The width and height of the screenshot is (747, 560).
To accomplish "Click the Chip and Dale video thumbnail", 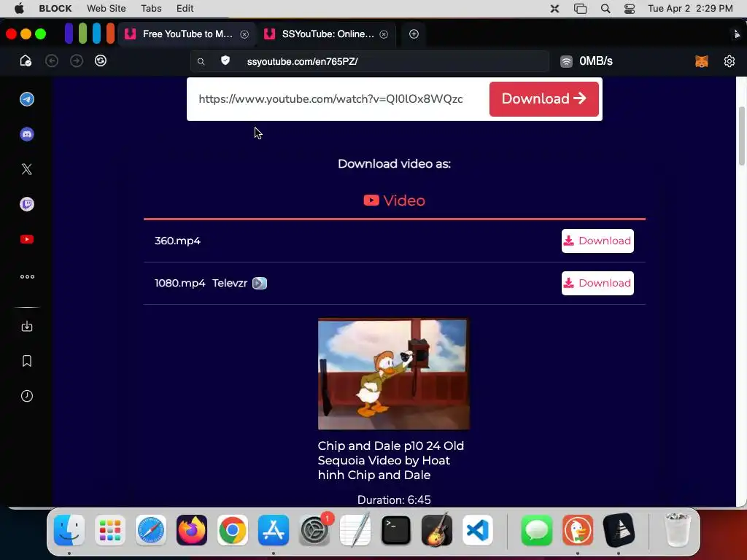I will 393,374.
